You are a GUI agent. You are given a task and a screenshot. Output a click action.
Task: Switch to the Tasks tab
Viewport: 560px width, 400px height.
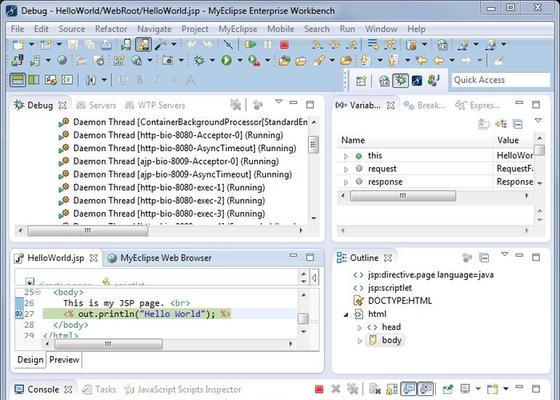(99, 389)
